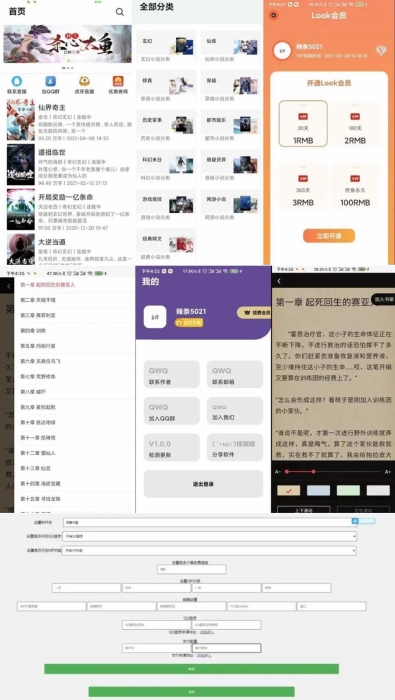
Task: Open the 悬疑灵异 category card
Action: click(x=231, y=166)
